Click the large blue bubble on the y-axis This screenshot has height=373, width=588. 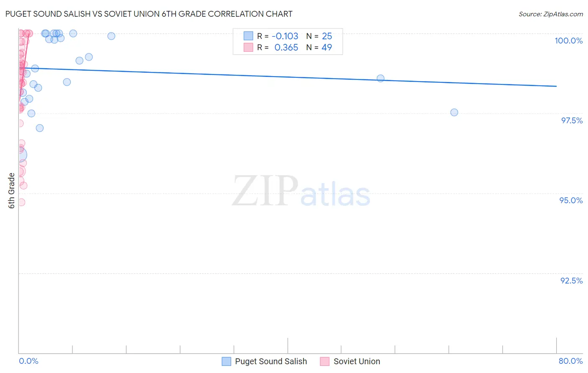tap(19, 156)
